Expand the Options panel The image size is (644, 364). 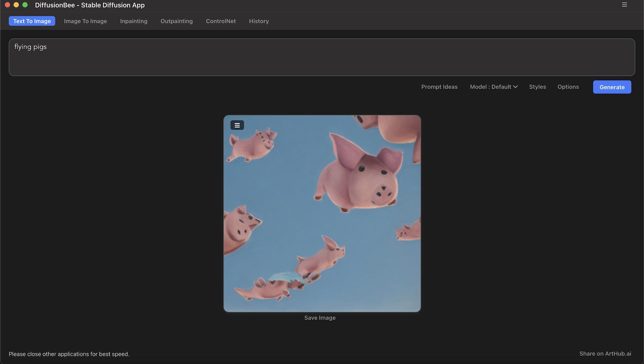click(x=568, y=87)
